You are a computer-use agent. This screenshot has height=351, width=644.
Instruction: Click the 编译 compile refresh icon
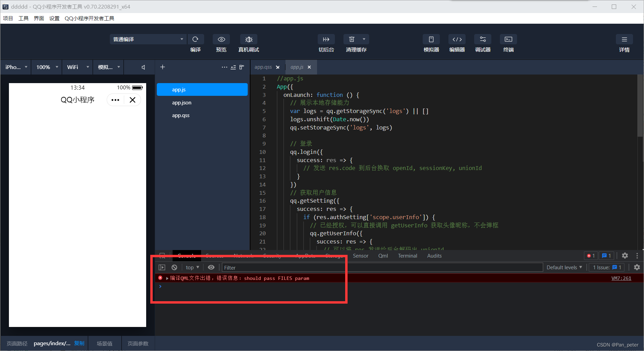(x=196, y=39)
